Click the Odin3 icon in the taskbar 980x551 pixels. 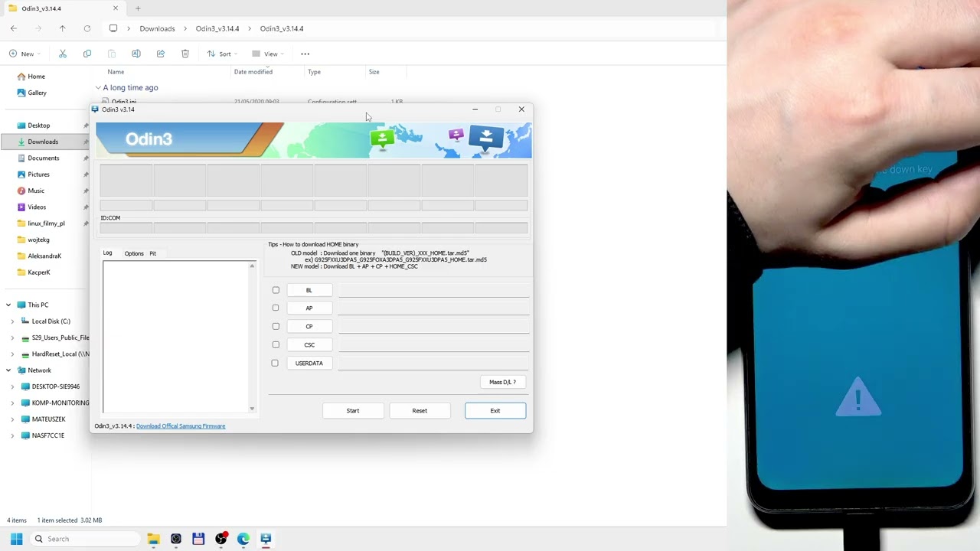coord(266,539)
